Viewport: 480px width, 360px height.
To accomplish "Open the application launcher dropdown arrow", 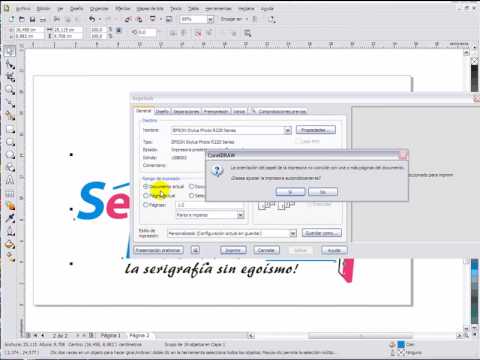I will (x=161, y=19).
